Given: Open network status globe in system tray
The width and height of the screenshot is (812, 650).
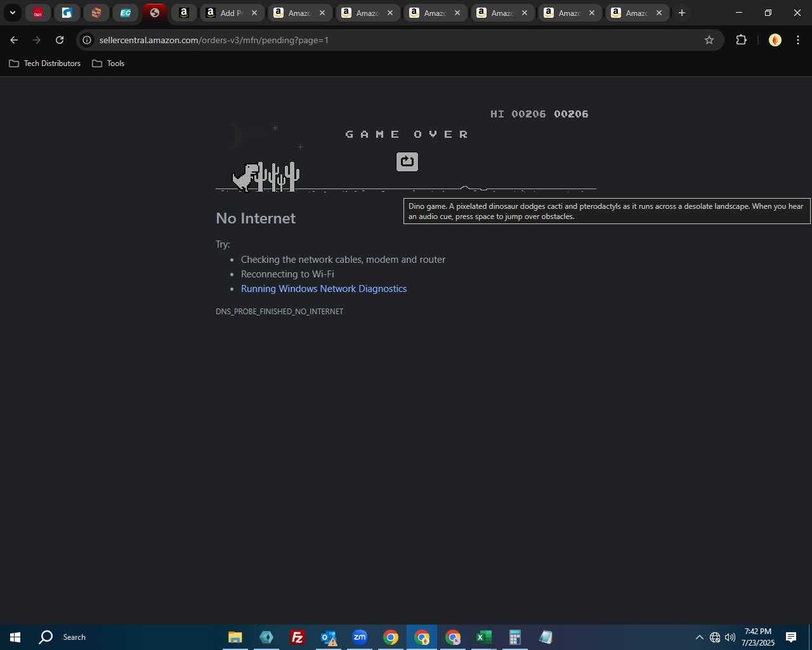Looking at the screenshot, I should 715,637.
